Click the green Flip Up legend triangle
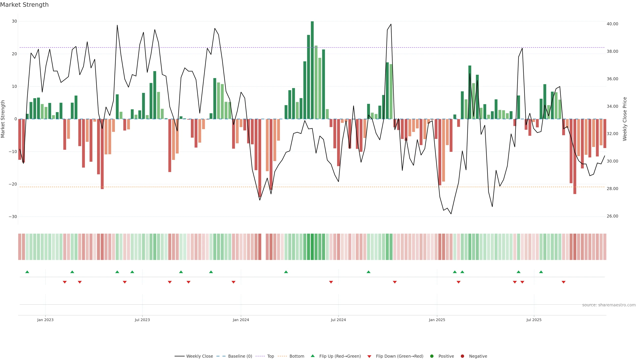Screen dimensions: 644x362 (312, 356)
